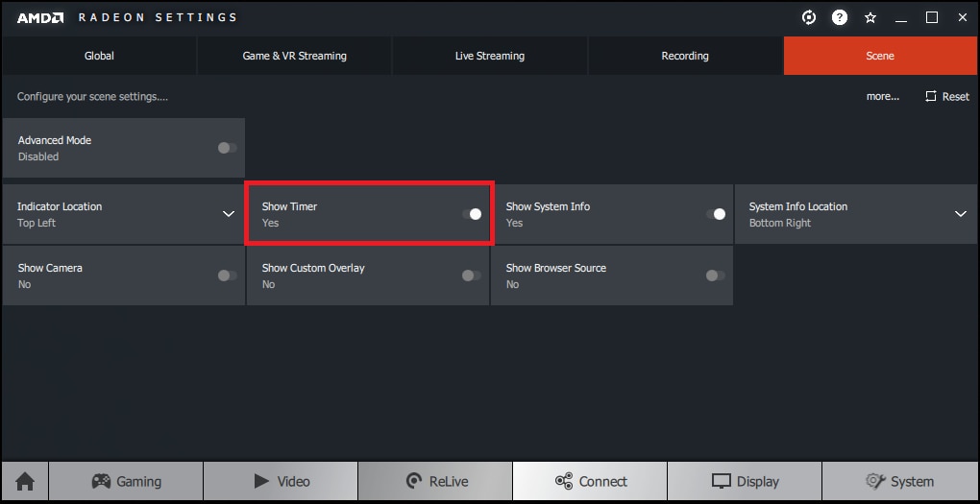Turn off the Show Timer switch
Image resolution: width=980 pixels, height=504 pixels.
click(472, 214)
